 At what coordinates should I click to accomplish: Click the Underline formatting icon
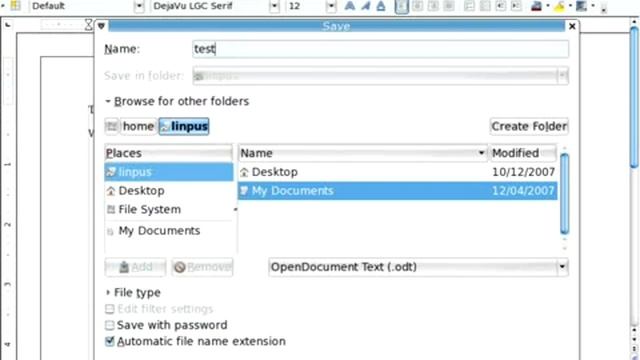point(381,6)
